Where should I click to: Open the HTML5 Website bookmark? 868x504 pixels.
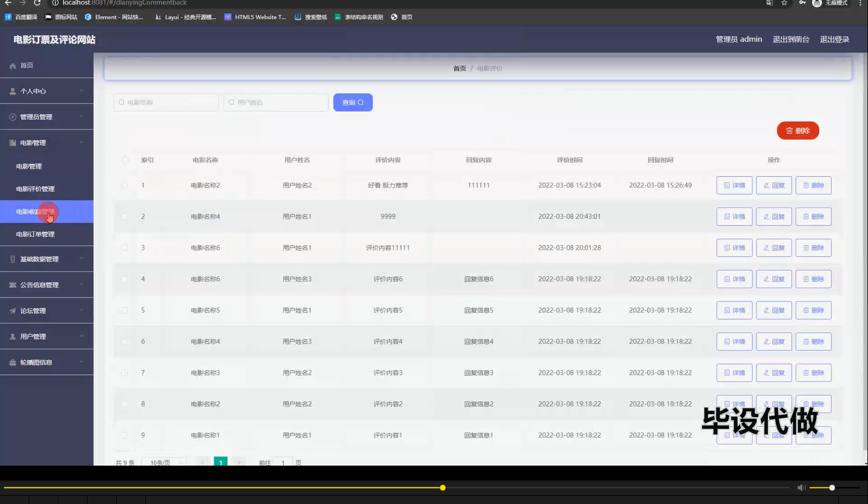(x=255, y=17)
